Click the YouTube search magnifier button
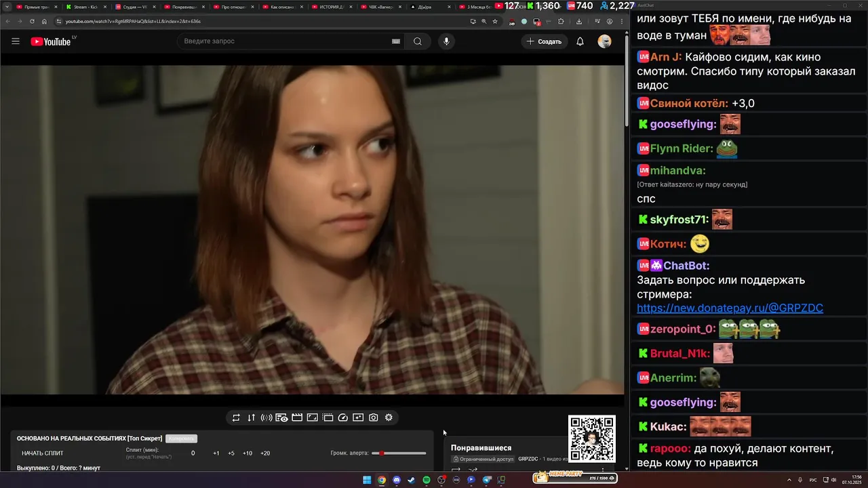 418,41
